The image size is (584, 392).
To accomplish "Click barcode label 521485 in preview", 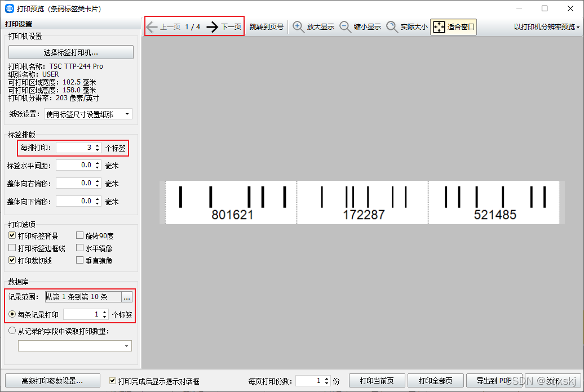I will pos(494,203).
